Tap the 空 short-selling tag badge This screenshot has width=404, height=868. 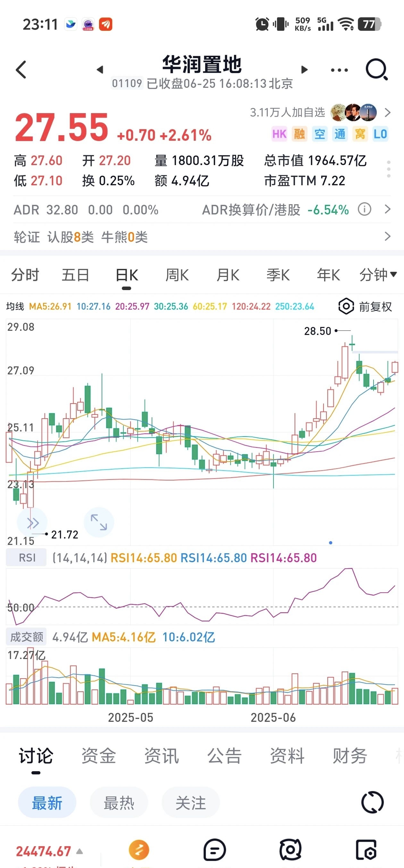click(320, 134)
